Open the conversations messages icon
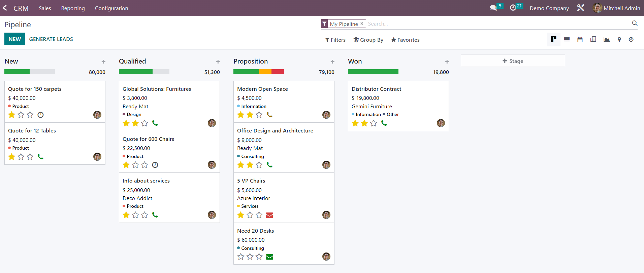Image resolution: width=644 pixels, height=273 pixels. (493, 8)
